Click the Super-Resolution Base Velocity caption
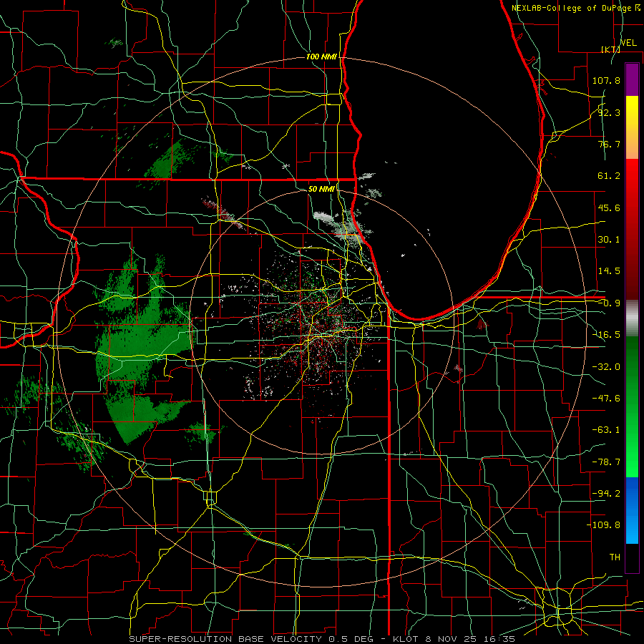Viewport: 644px width, 644px height. click(x=321, y=639)
